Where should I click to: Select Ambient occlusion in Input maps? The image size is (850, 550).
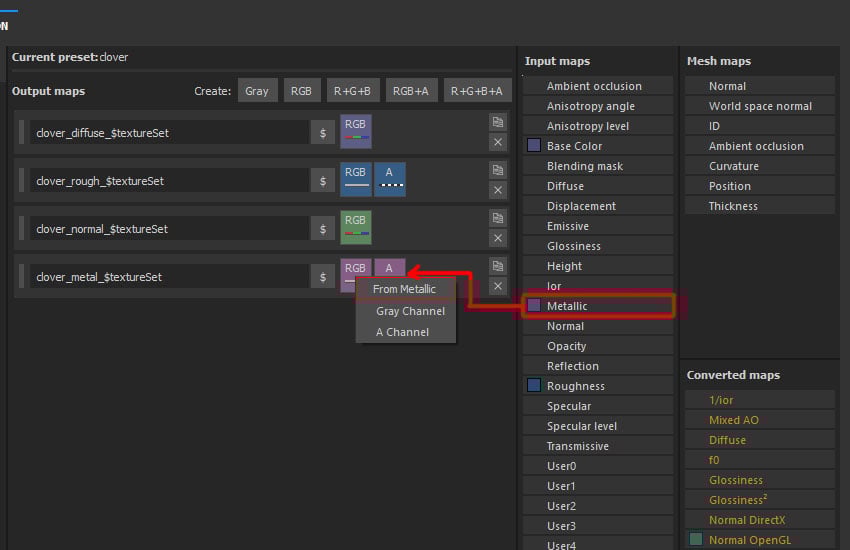[x=598, y=86]
